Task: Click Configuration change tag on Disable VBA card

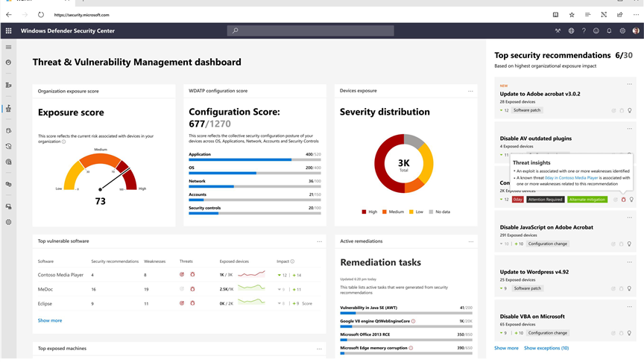Action: pyautogui.click(x=548, y=333)
